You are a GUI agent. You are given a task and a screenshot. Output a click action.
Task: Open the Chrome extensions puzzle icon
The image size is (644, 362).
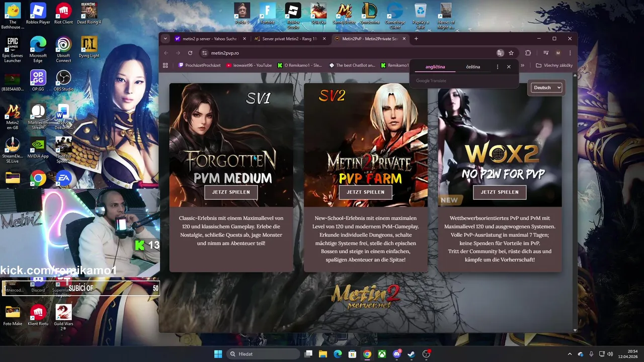point(528,53)
